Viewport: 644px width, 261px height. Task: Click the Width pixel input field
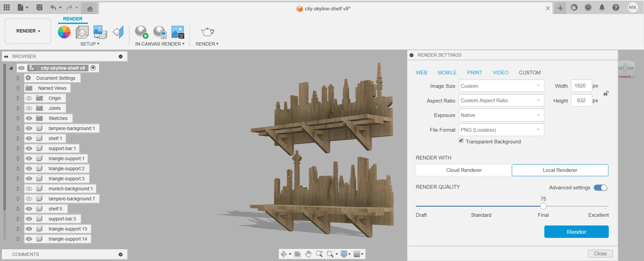point(581,86)
